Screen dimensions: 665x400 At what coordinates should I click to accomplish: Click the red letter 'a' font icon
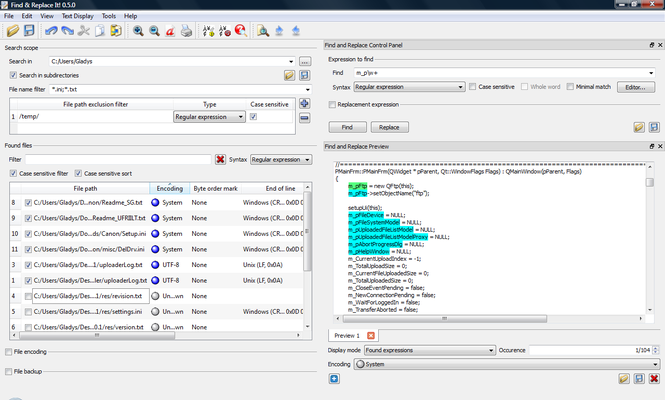[x=170, y=31]
